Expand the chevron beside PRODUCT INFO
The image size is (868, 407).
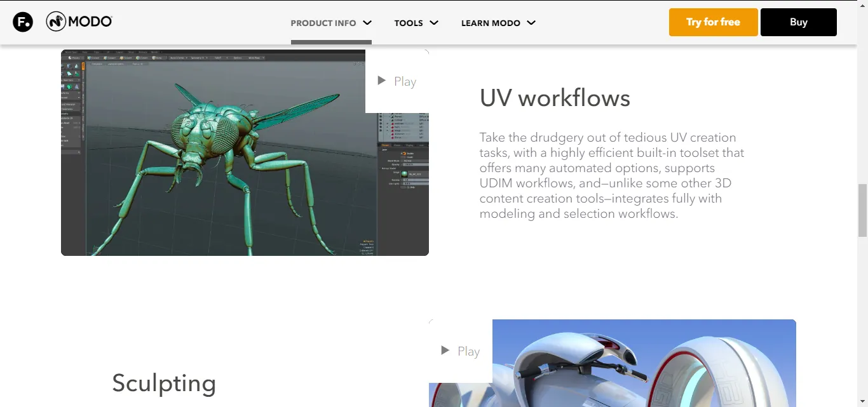367,23
